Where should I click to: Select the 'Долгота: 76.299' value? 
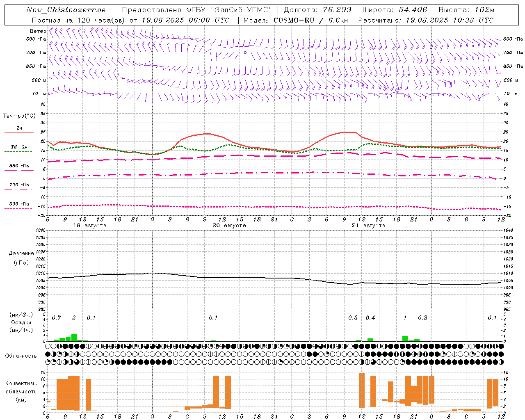pos(318,10)
